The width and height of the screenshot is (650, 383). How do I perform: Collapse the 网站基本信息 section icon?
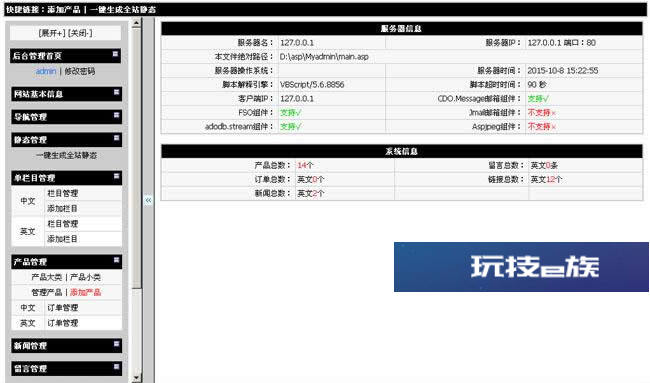[116, 92]
